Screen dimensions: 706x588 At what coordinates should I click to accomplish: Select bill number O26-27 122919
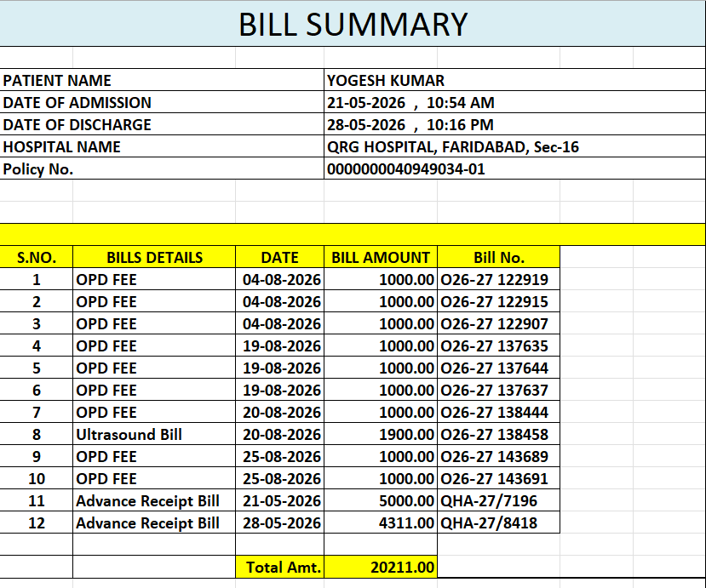(498, 279)
